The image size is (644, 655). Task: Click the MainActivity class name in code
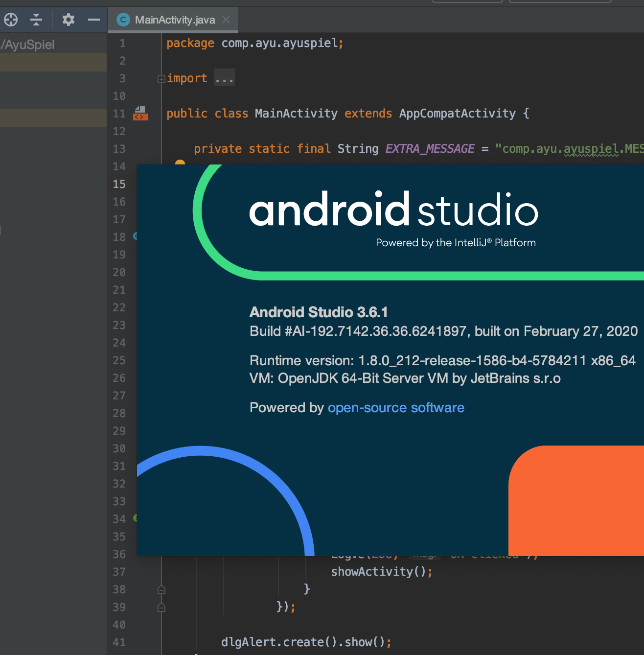(296, 114)
